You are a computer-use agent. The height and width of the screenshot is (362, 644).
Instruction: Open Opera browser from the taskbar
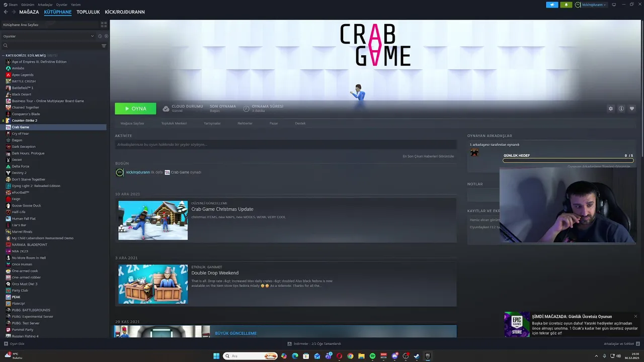coord(339,356)
